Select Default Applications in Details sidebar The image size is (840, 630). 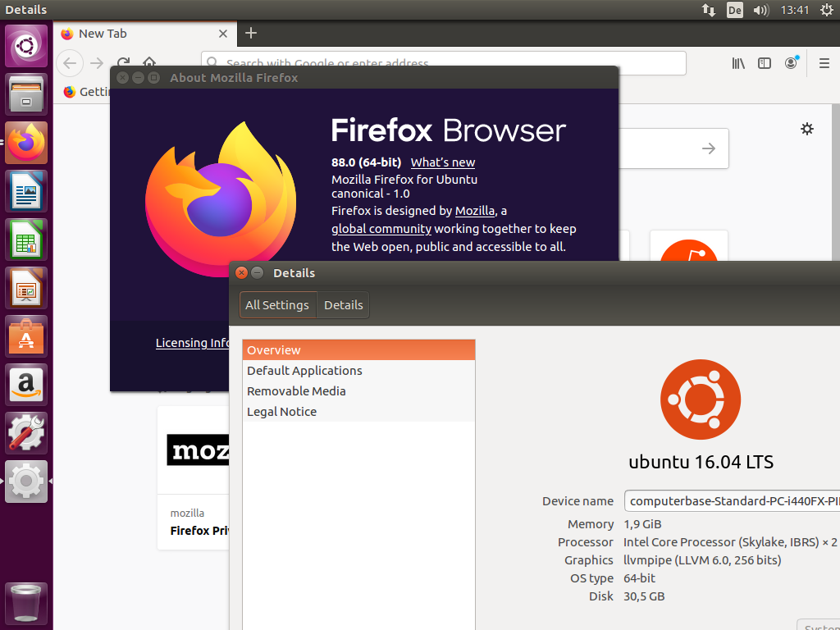(x=358, y=371)
